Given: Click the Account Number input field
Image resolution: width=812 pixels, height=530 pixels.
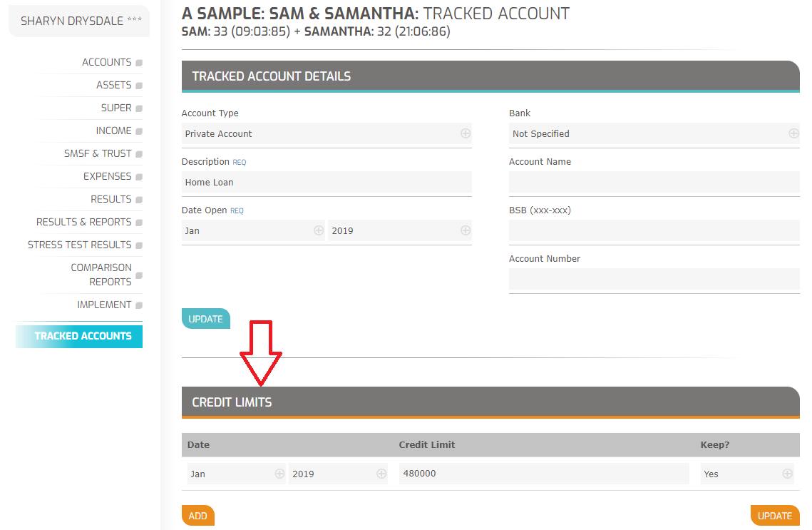Looking at the screenshot, I should [654, 279].
